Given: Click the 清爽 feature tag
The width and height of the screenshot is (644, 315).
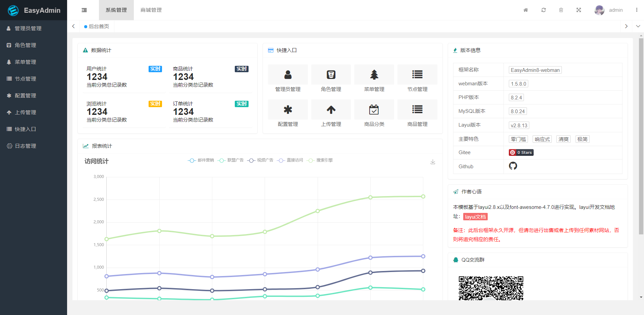Looking at the screenshot, I should point(563,139).
